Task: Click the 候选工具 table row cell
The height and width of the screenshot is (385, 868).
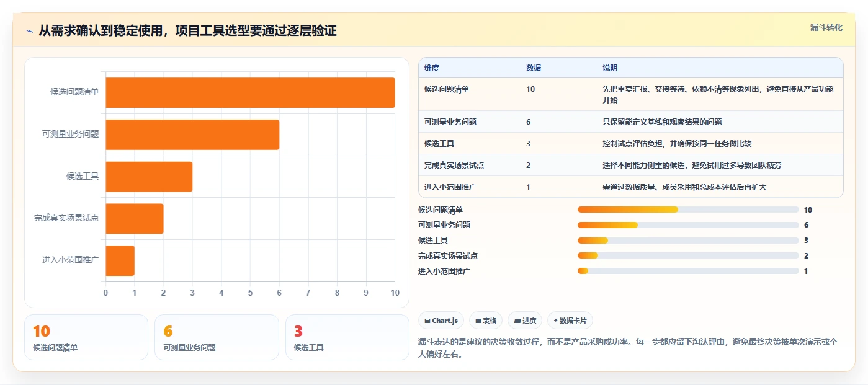Action: tap(439, 144)
